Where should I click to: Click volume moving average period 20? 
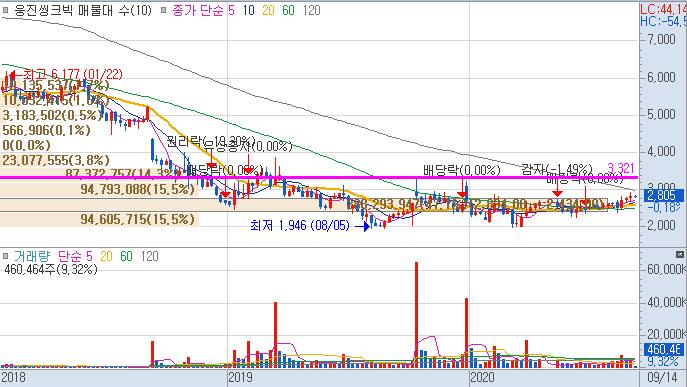106,256
